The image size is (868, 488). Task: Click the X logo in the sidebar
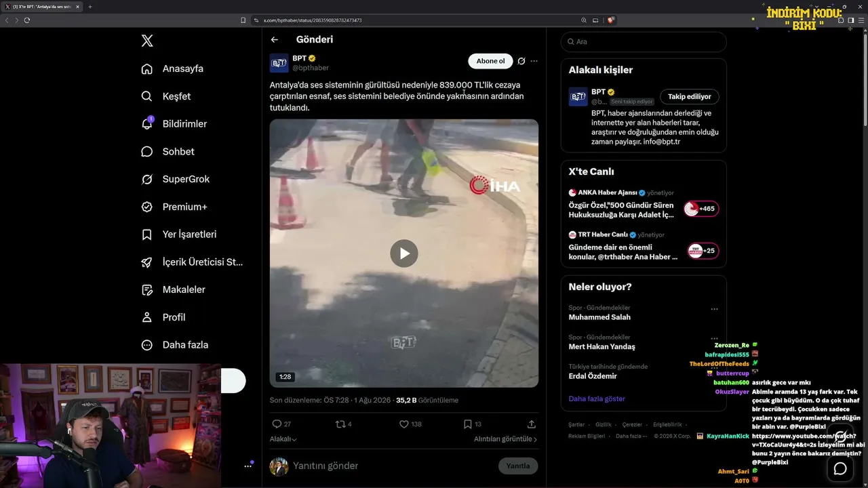[x=147, y=41]
